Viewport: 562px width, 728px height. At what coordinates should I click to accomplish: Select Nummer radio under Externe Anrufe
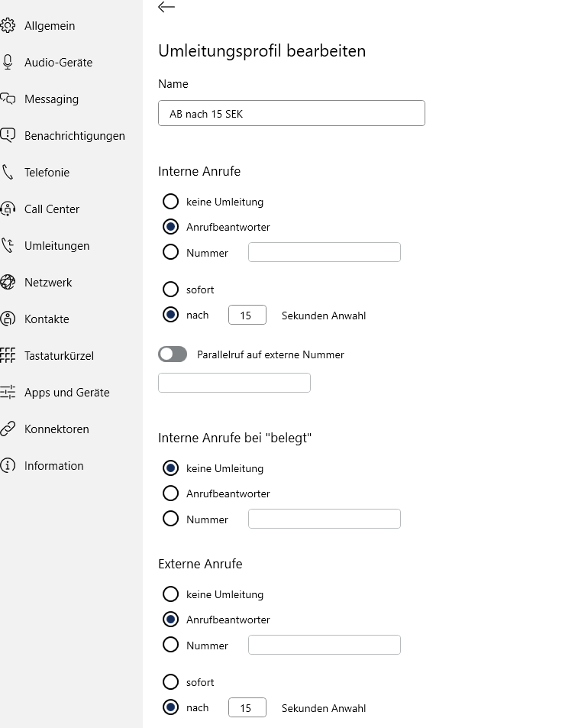click(x=170, y=645)
